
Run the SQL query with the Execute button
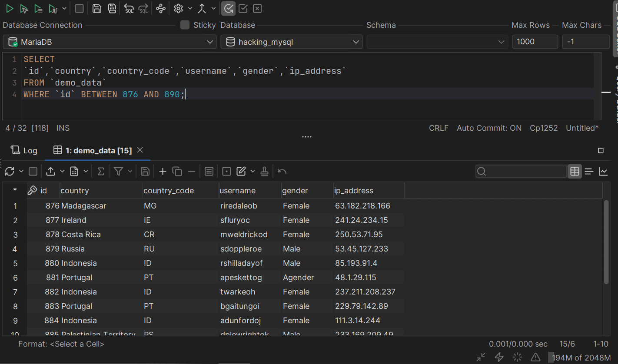(x=10, y=9)
